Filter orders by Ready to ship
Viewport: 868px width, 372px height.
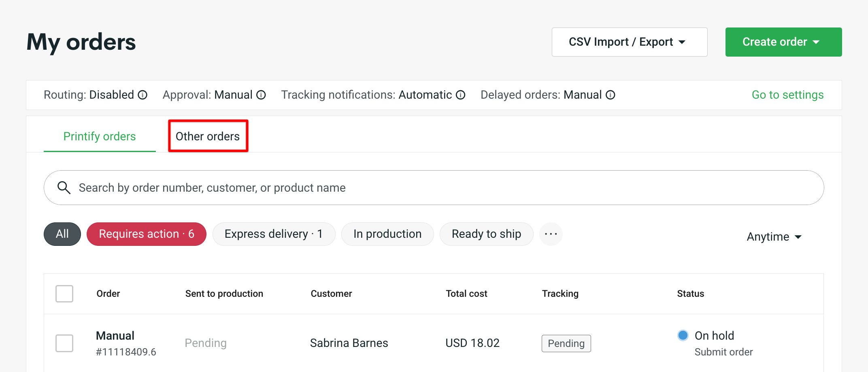486,234
